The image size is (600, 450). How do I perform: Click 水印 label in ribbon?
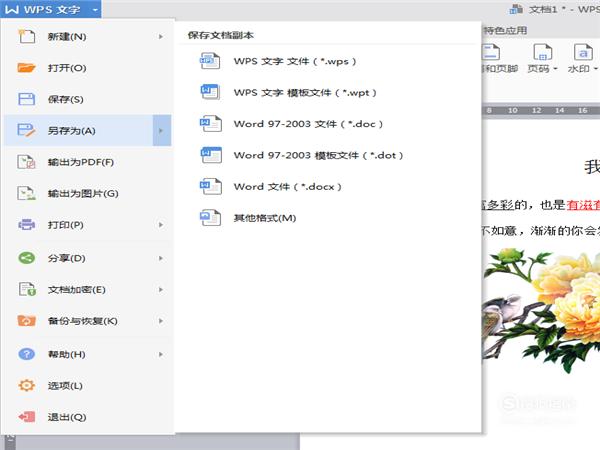(x=578, y=69)
